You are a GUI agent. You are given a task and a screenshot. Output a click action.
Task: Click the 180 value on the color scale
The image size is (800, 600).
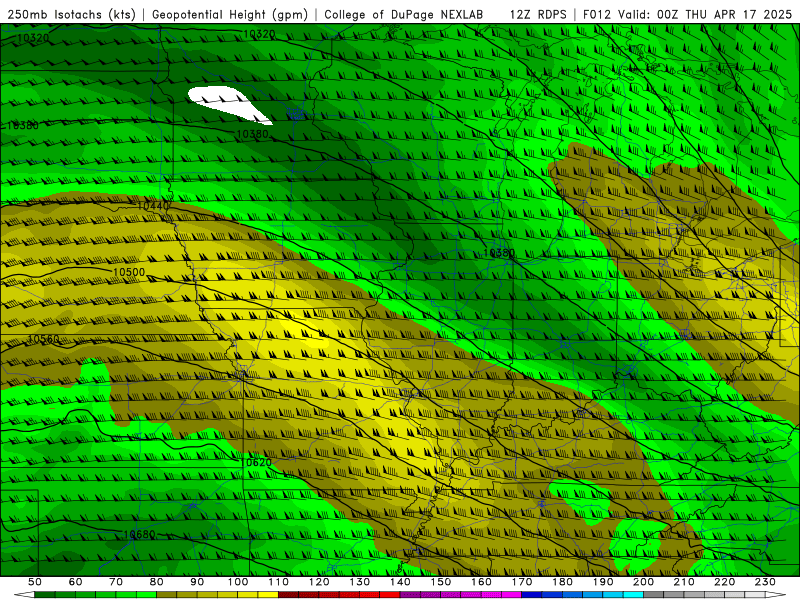pos(562,582)
